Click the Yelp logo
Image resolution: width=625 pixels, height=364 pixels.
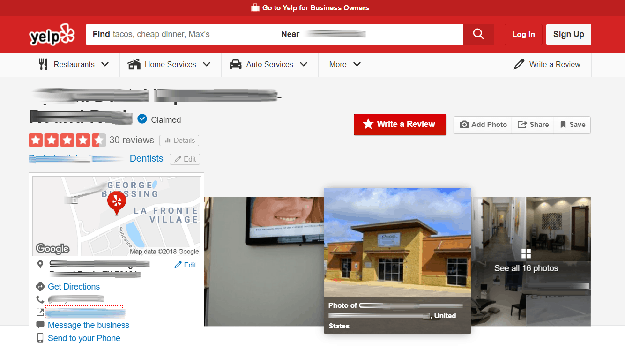click(x=52, y=34)
